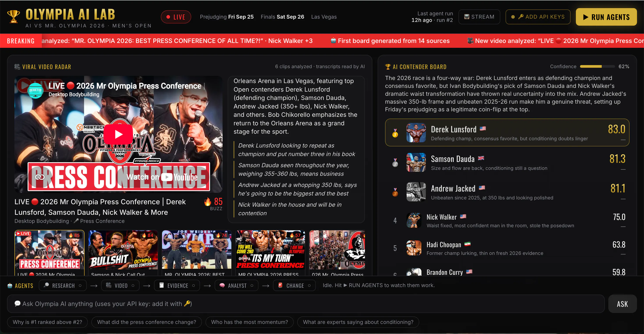Choose the experts on conditioning suggestion
644x334 pixels.
pyautogui.click(x=358, y=322)
